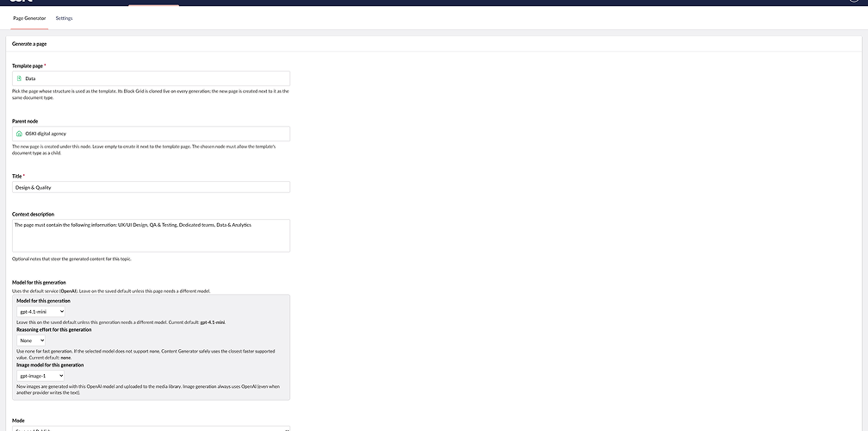The image size is (868, 431).
Task: Click the Mode label
Action: tap(18, 421)
